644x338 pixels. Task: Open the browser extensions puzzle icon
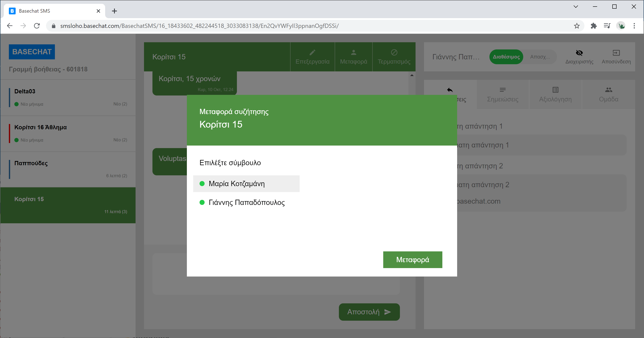point(594,26)
